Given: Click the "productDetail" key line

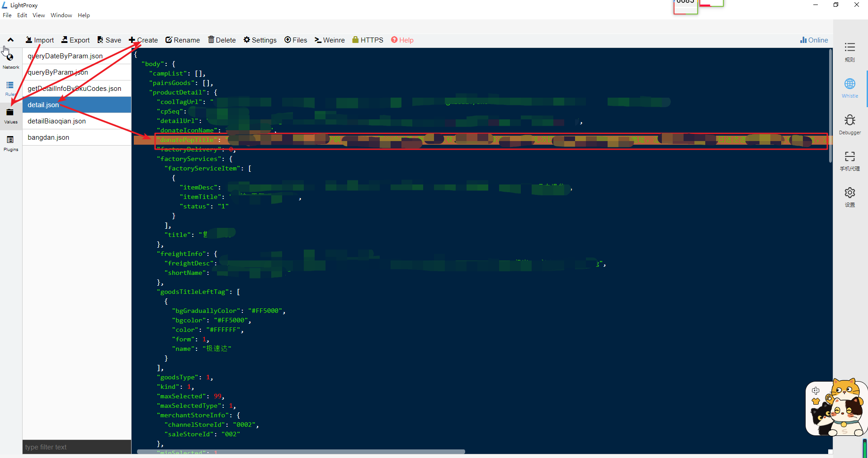Looking at the screenshot, I should pyautogui.click(x=177, y=92).
